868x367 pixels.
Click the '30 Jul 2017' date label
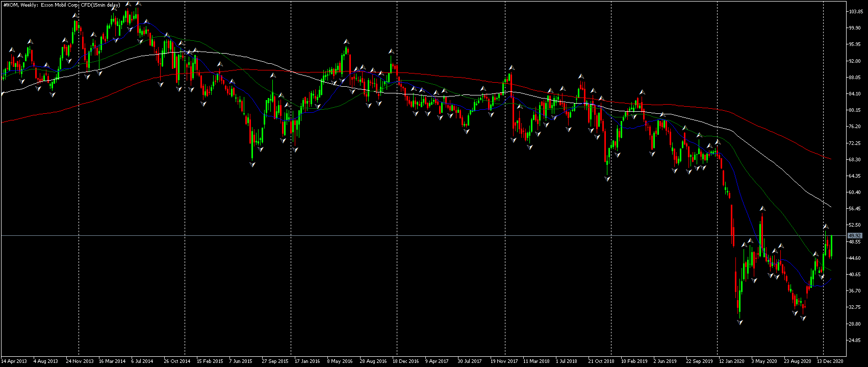click(470, 361)
